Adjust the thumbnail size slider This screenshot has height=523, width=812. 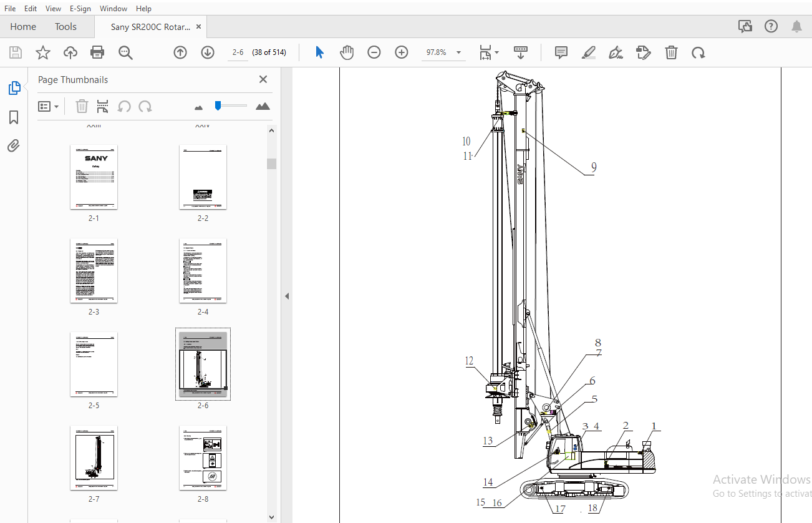218,105
